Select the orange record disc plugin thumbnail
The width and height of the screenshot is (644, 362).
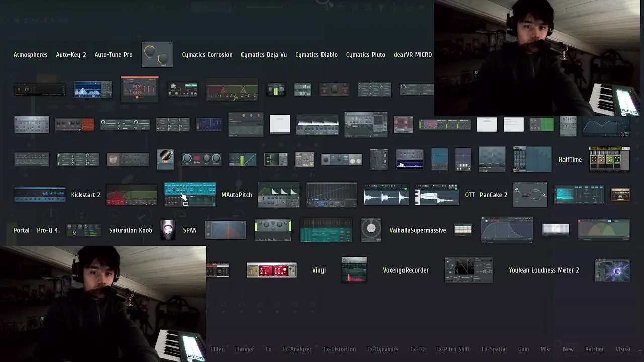pos(165,159)
